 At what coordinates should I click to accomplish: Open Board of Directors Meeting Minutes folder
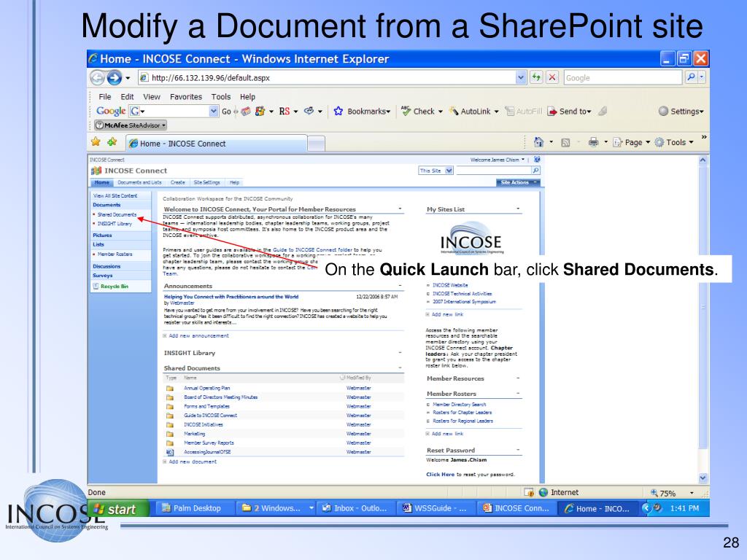(x=220, y=397)
